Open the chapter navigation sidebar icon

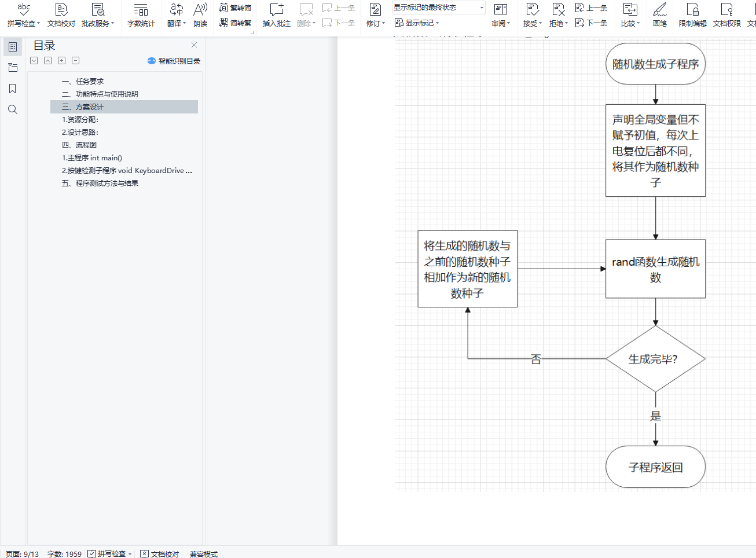click(x=13, y=68)
